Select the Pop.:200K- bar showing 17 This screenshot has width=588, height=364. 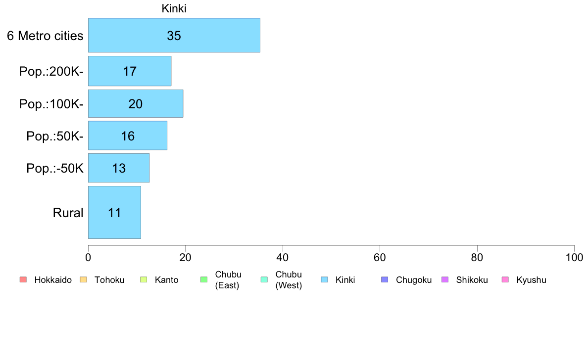point(130,71)
